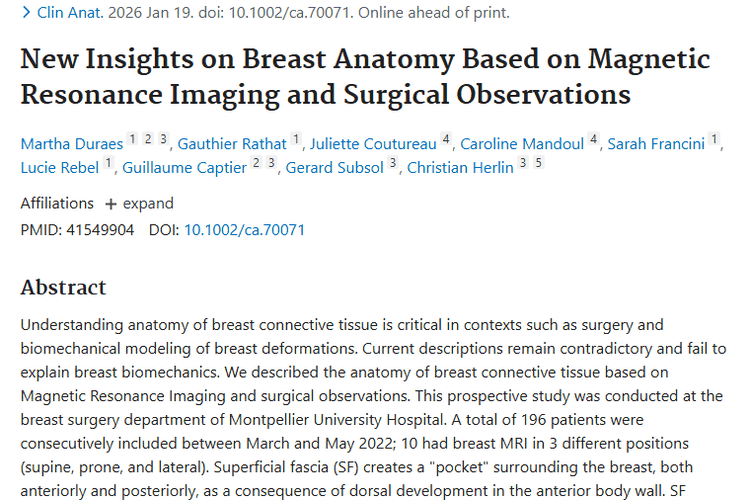Click the Abstract heading
Screen dimensions: 750x500
63,288
